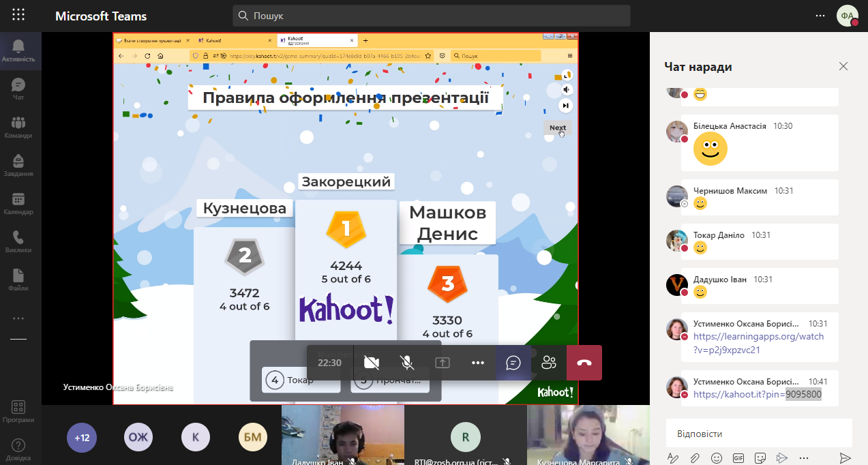
Task: Open a new tab in shared browser
Action: 365,40
